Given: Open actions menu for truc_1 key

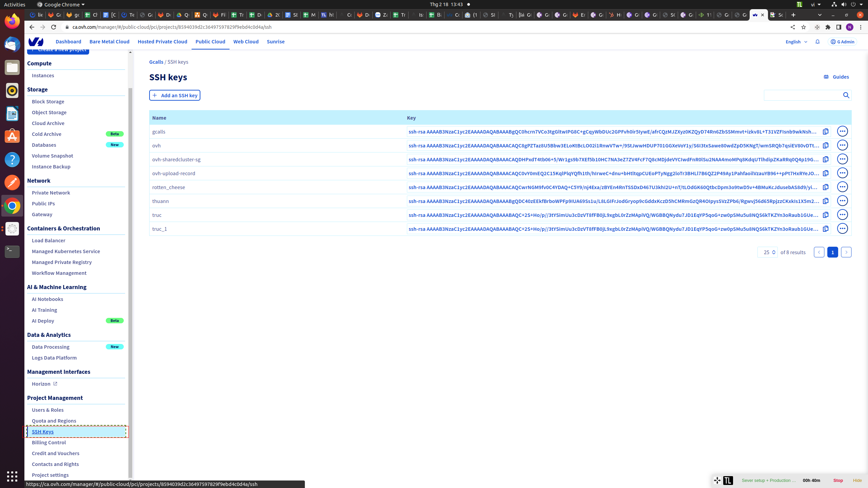Looking at the screenshot, I should point(843,229).
